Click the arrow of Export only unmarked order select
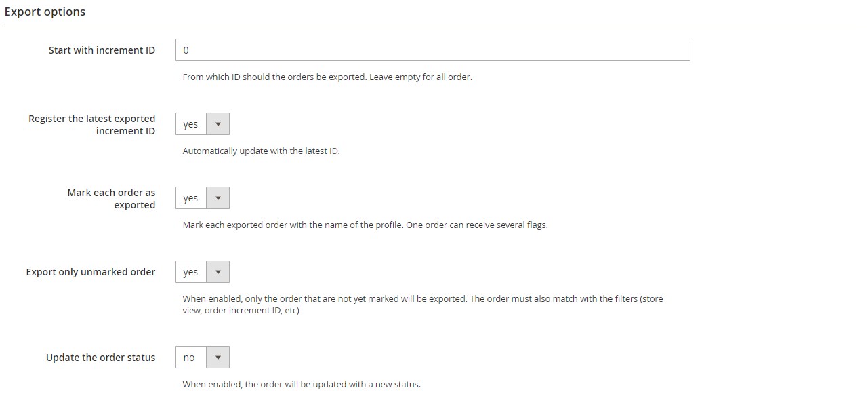Screen dimensions: 868x405 point(218,272)
